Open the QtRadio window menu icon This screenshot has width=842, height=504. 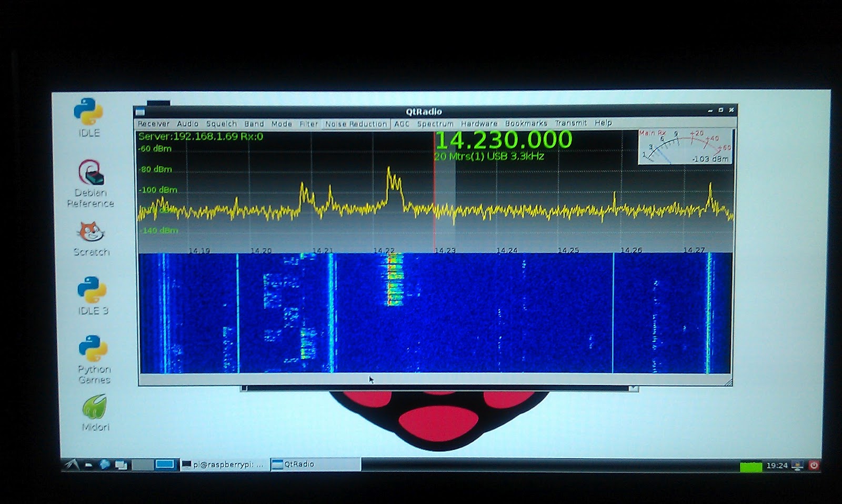click(x=140, y=112)
